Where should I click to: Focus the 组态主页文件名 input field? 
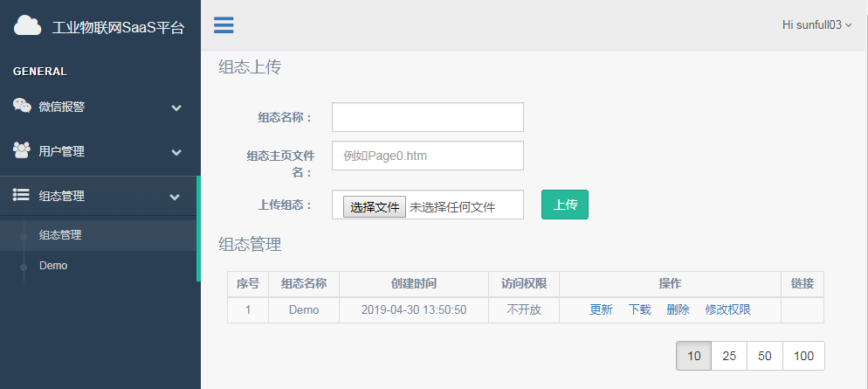tap(427, 156)
